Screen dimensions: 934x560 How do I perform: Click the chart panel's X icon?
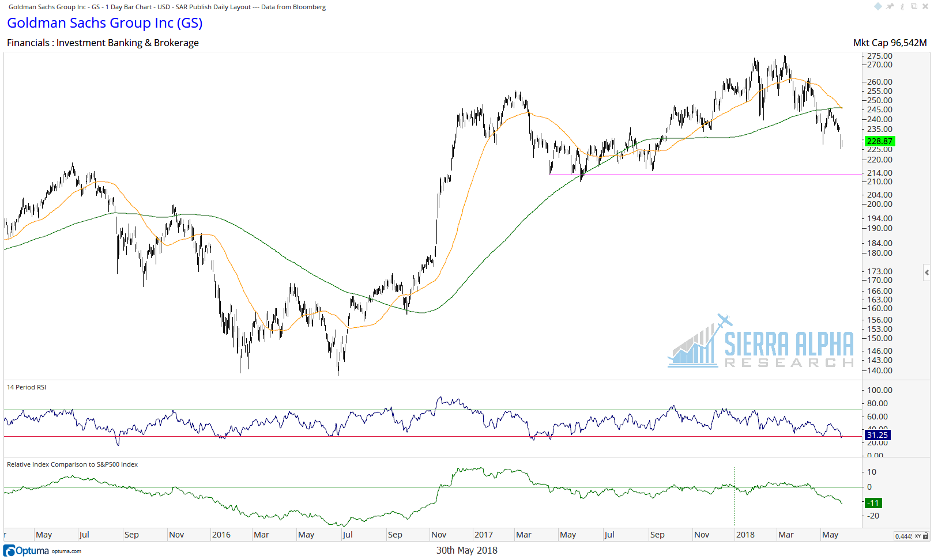click(925, 6)
